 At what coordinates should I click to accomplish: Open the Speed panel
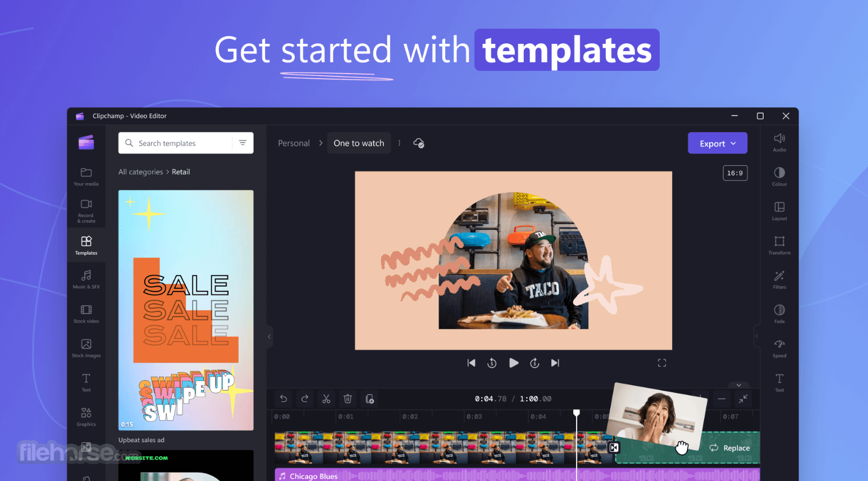[x=779, y=348]
